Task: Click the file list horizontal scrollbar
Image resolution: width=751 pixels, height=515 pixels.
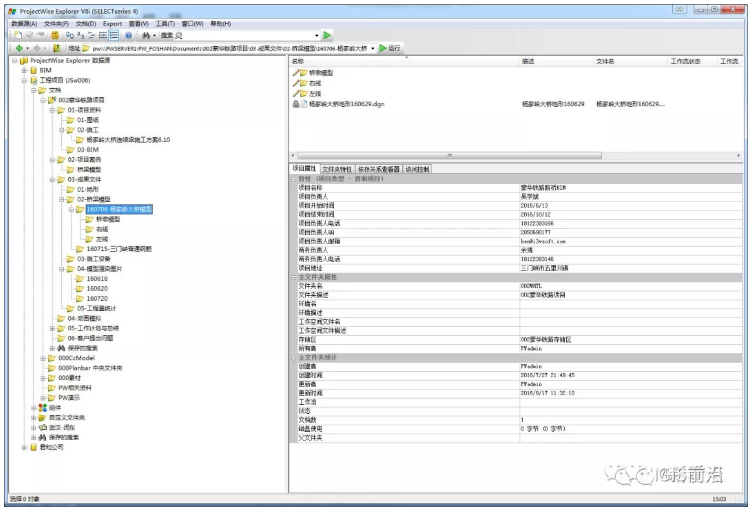Action: 449,156
